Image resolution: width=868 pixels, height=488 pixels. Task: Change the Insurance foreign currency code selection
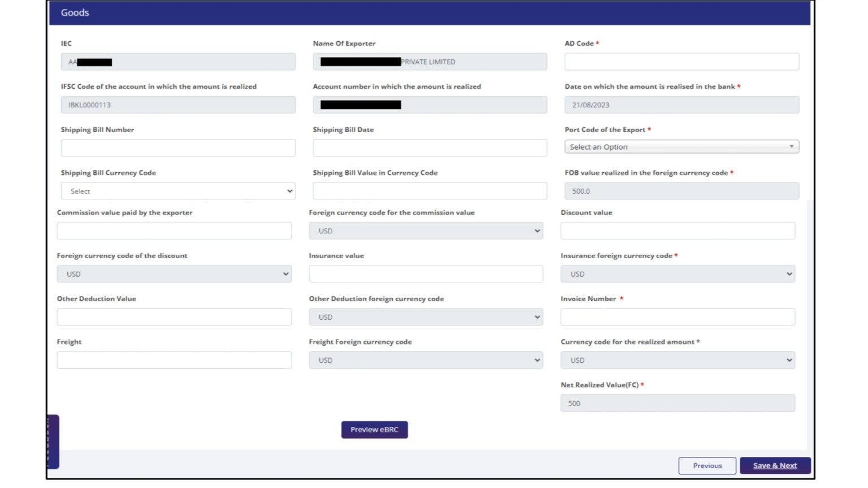coord(677,273)
